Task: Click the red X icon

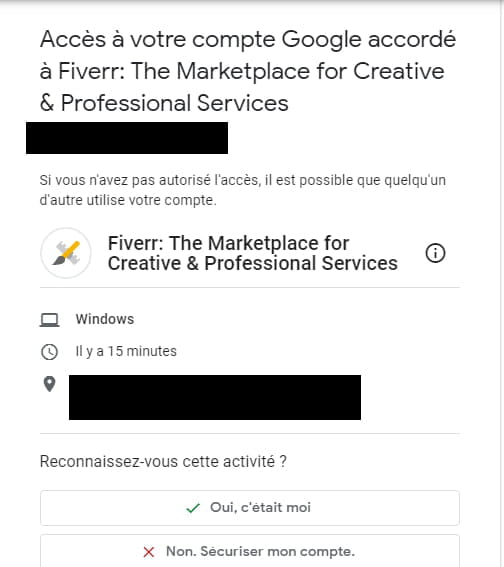Action: pos(149,552)
